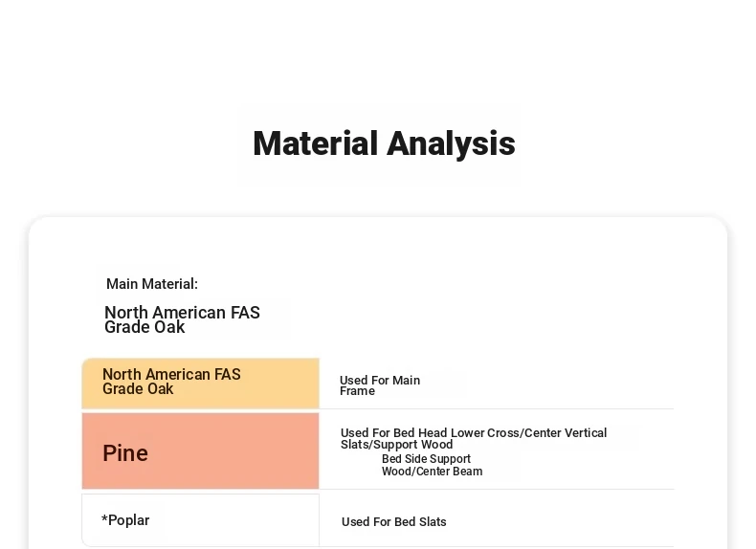Click the salmon Pine material cell
The image size is (756, 549).
pos(201,450)
